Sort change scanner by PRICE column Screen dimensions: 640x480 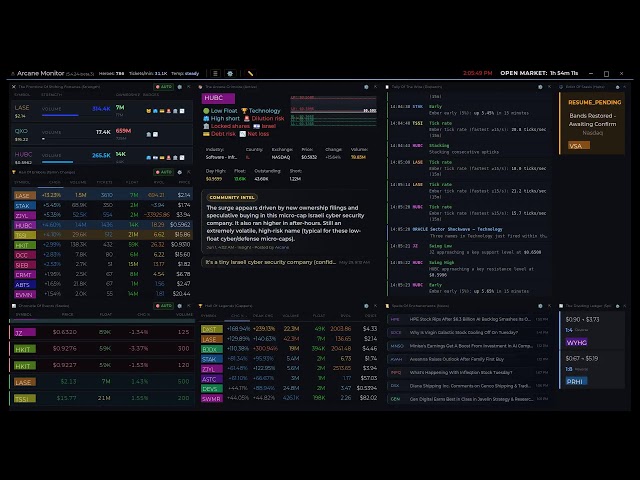[x=184, y=182]
